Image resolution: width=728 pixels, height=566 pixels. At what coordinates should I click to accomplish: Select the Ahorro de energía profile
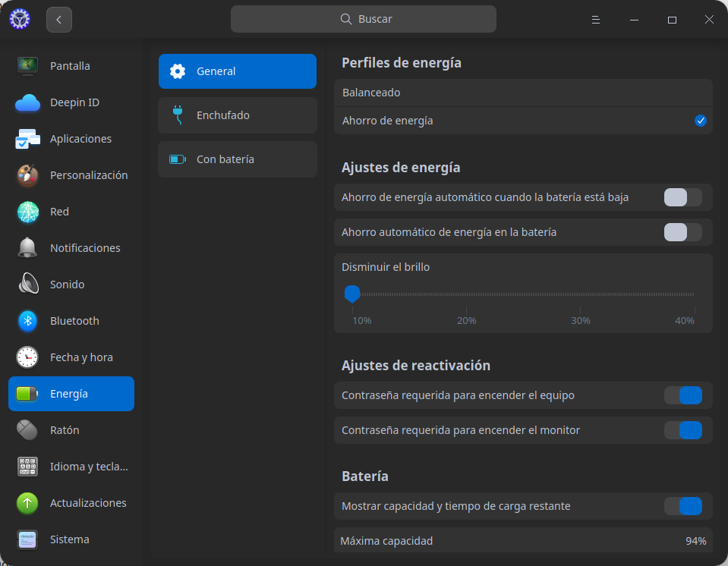(x=523, y=121)
